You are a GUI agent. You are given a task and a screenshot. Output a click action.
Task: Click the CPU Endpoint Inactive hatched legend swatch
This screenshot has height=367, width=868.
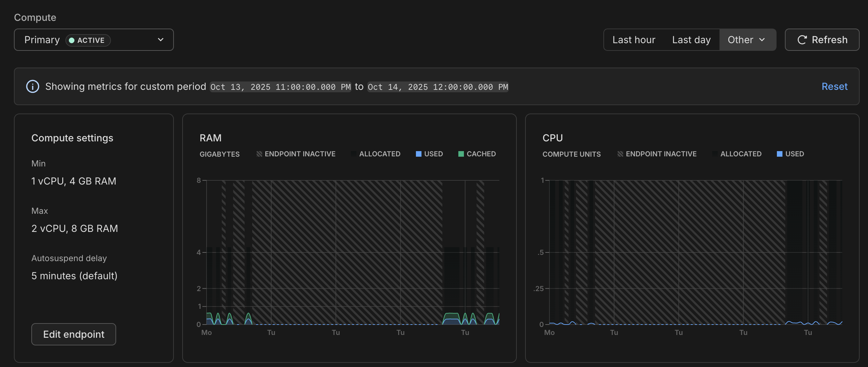click(620, 154)
